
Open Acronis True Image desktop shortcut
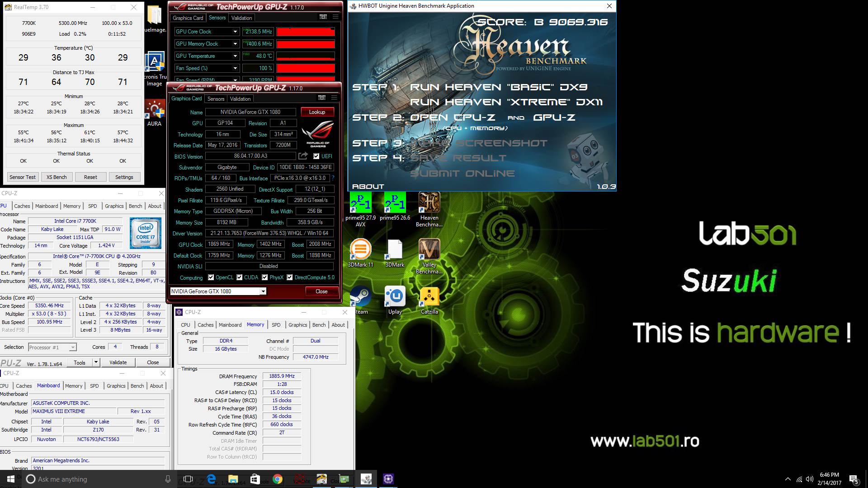(154, 69)
